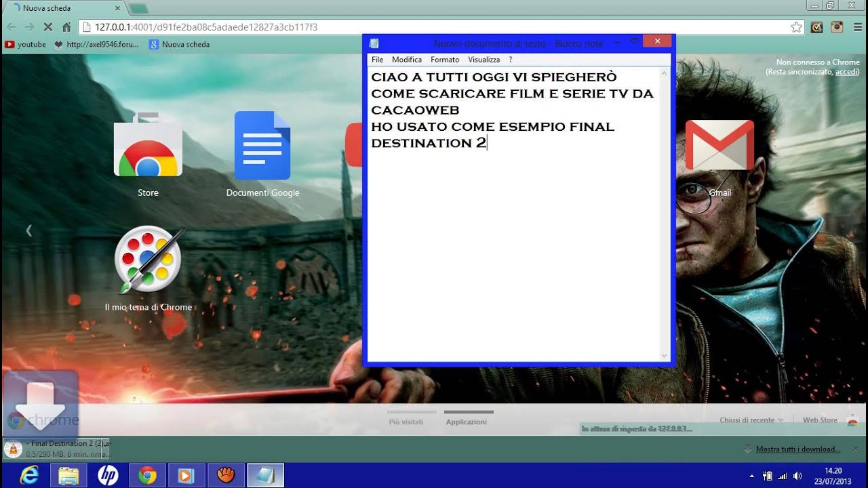This screenshot has width=868, height=488.
Task: Switch to Applicazioni section
Action: pos(467,422)
